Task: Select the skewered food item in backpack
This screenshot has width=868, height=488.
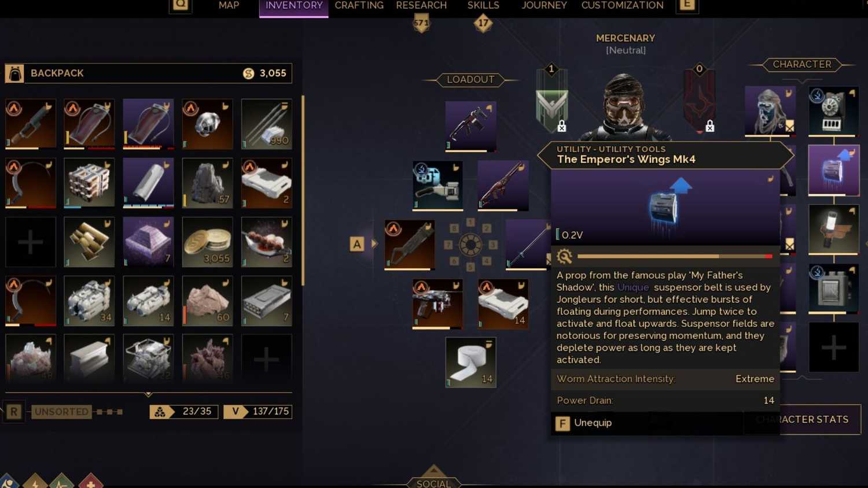Action: pyautogui.click(x=266, y=242)
